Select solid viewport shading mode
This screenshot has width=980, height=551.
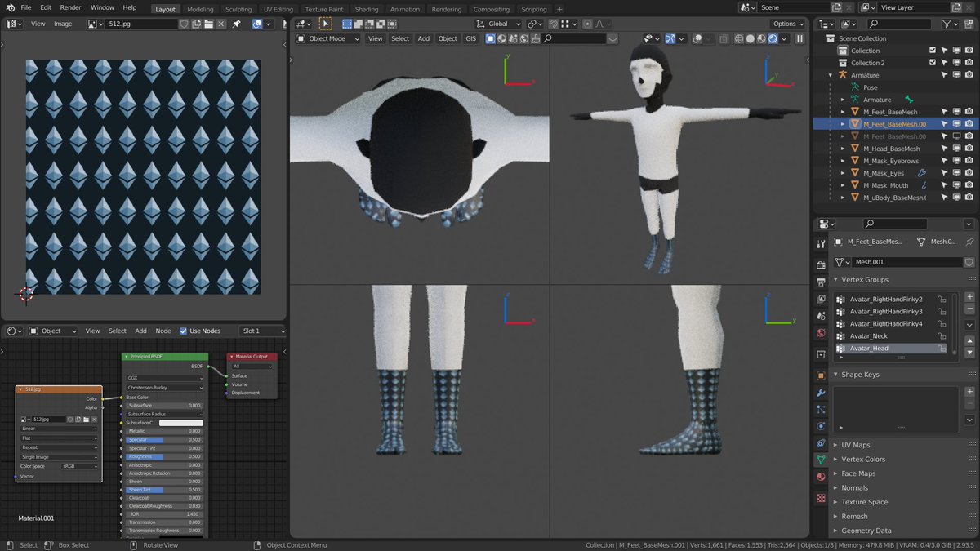click(x=751, y=38)
